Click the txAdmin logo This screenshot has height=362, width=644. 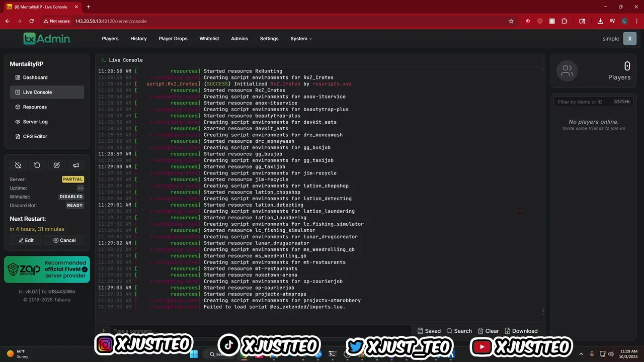point(47,39)
